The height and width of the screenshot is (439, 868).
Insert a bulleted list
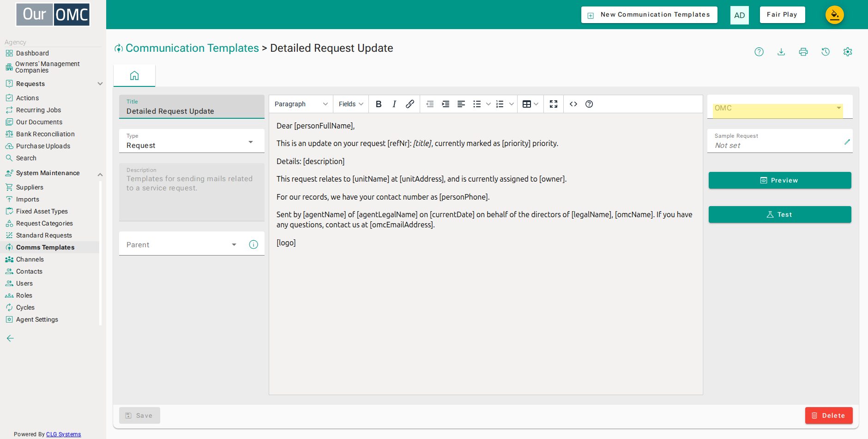coord(477,104)
